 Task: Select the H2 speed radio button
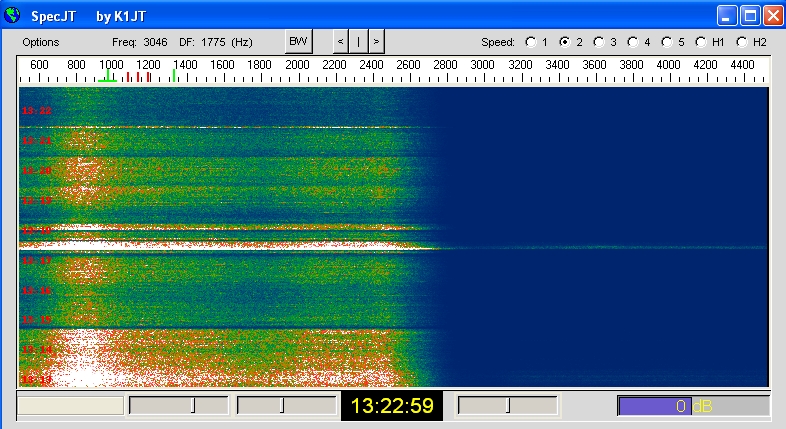(x=742, y=42)
